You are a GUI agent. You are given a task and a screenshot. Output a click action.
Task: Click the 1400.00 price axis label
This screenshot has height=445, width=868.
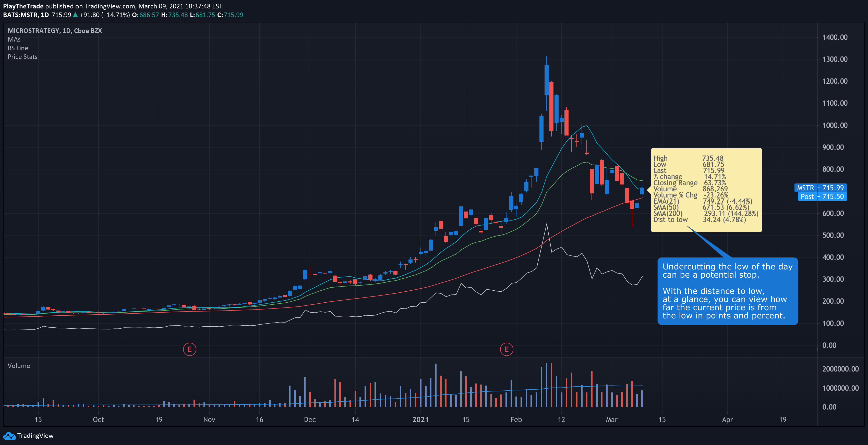835,38
